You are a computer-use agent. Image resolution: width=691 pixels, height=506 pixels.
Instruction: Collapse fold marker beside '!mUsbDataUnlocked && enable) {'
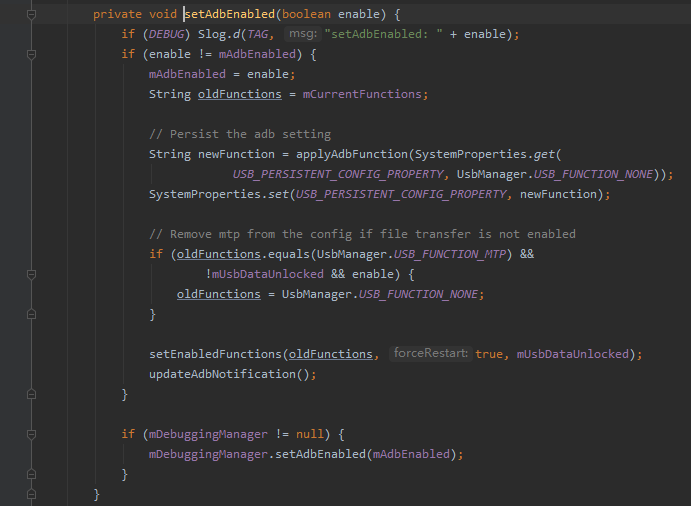[x=31, y=275]
